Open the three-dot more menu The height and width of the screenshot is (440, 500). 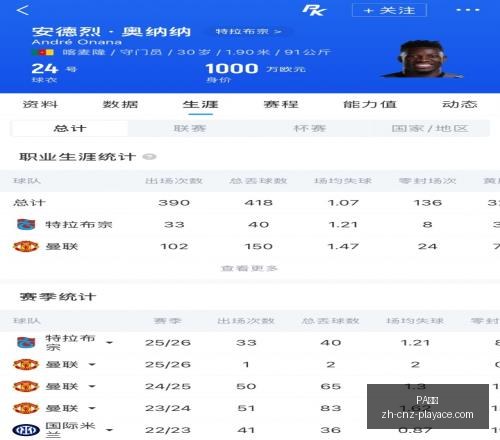pos(468,10)
